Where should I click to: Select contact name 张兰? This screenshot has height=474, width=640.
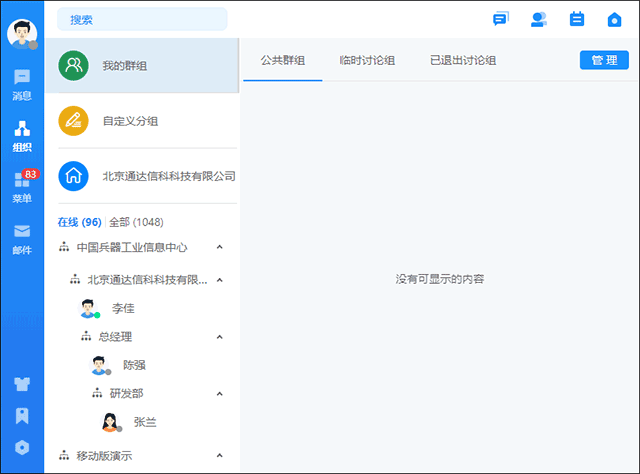tap(145, 422)
